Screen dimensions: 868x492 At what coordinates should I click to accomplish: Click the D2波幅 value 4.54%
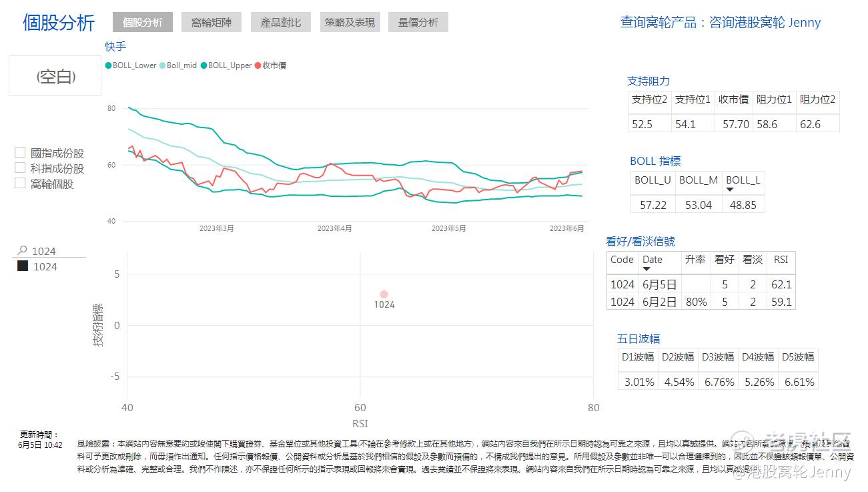[x=679, y=382]
